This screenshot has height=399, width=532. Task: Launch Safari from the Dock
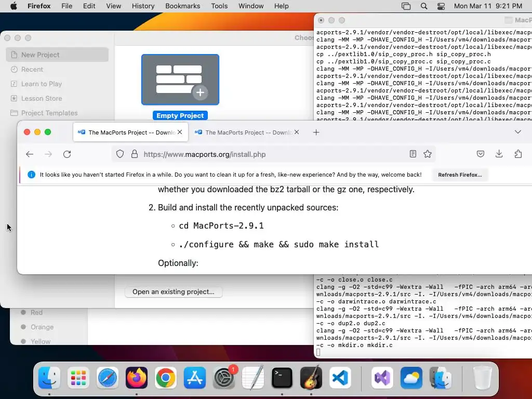tap(108, 378)
